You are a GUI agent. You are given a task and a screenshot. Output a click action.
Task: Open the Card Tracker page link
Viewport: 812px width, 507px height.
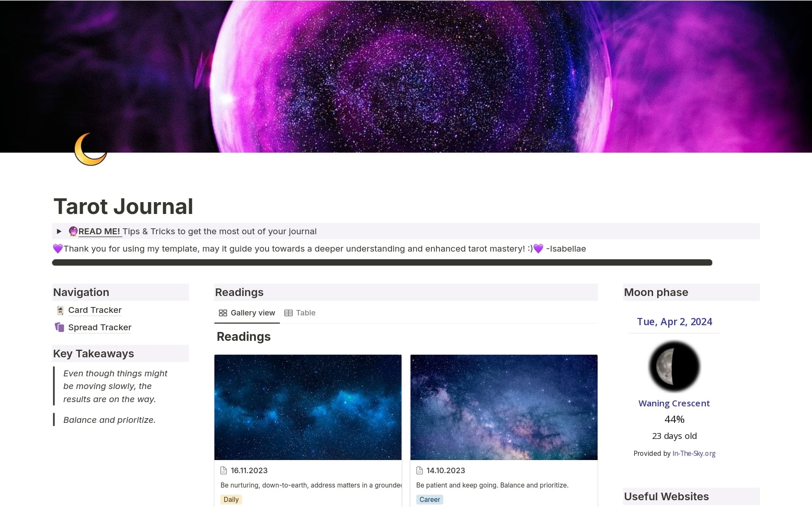click(95, 310)
